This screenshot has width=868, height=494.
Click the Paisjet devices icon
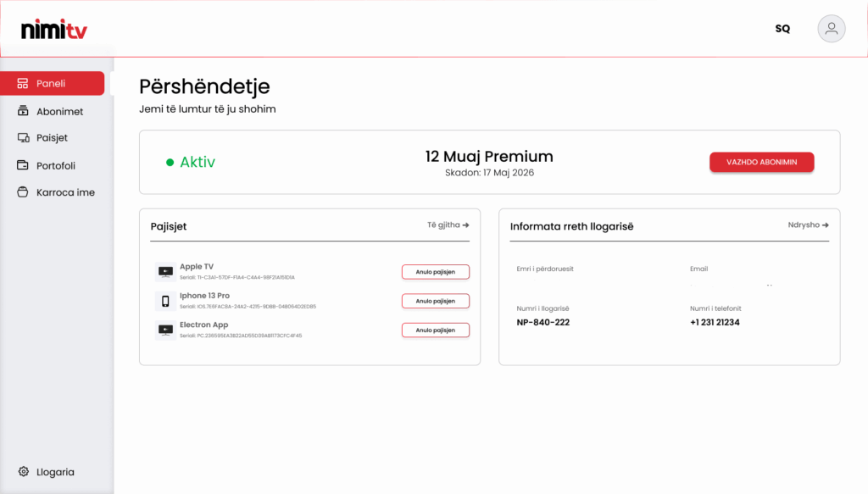[23, 138]
